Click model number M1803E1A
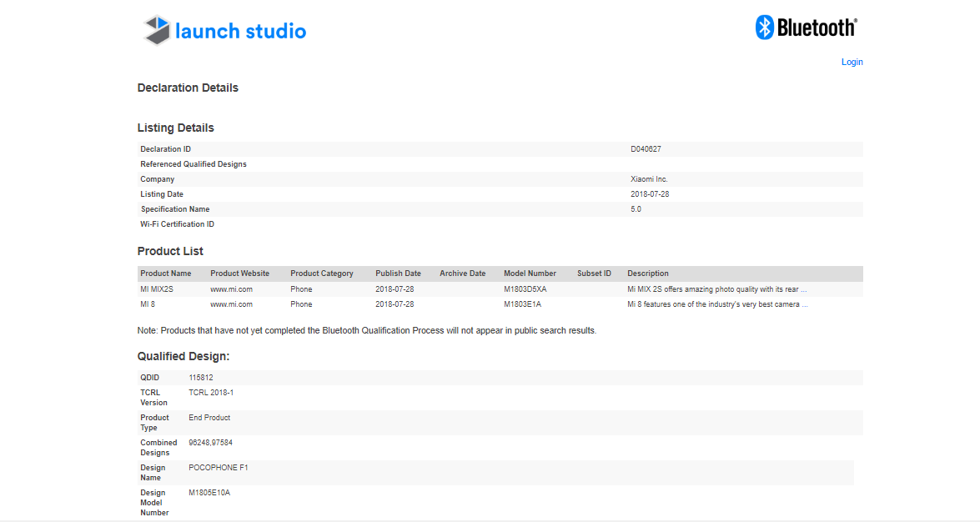Image resolution: width=980 pixels, height=522 pixels. click(x=522, y=304)
